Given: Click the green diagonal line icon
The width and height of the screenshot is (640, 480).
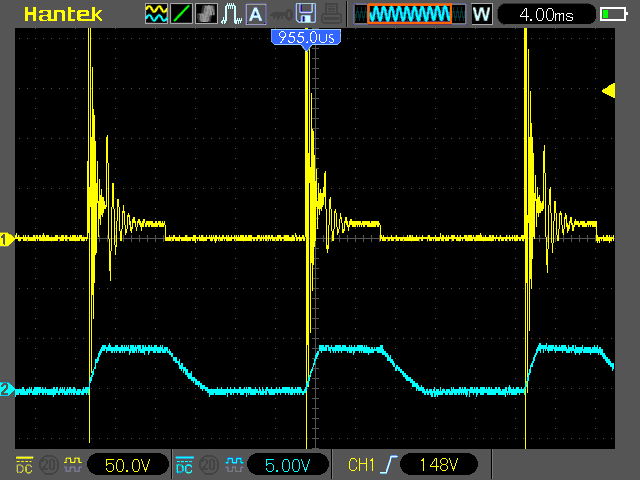Looking at the screenshot, I should coord(181,14).
